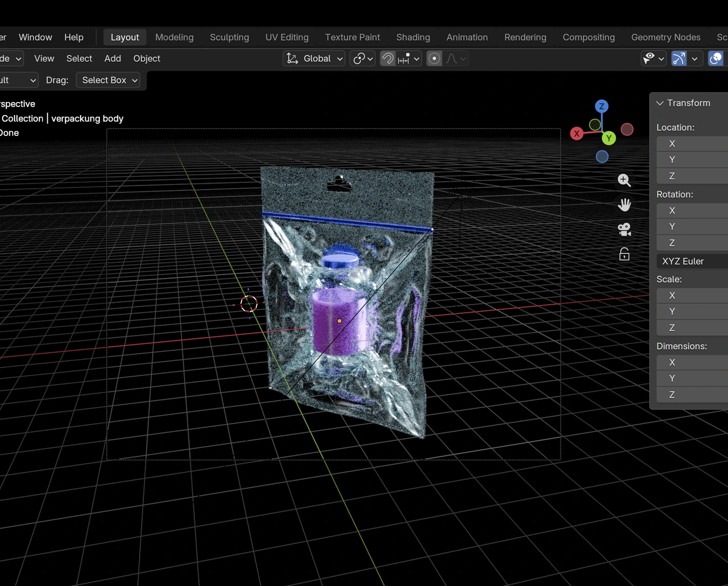
Task: Open the viewport View menu
Action: click(x=44, y=59)
